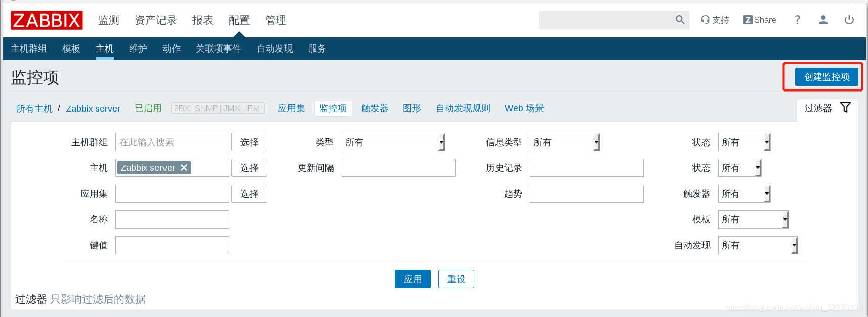Screen dimensions: 868x317
Task: Open the Zabbix server breadcrumb link
Action: coord(93,109)
